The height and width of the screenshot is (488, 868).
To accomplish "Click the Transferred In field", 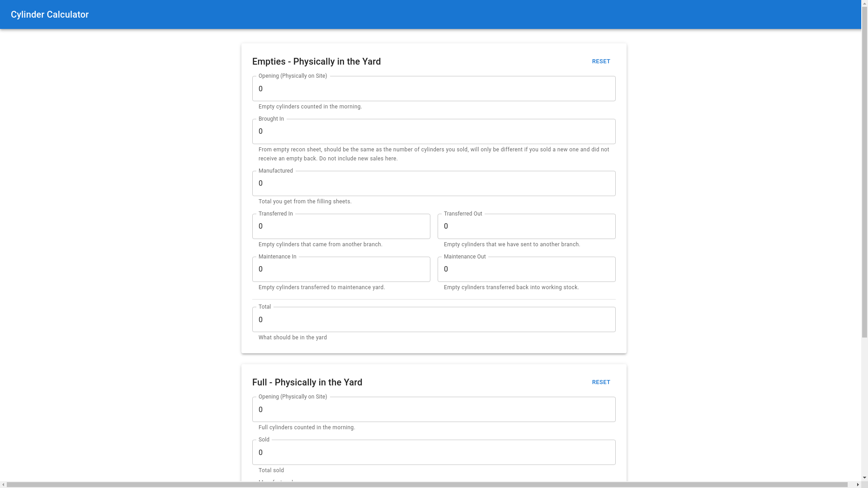I will point(341,226).
